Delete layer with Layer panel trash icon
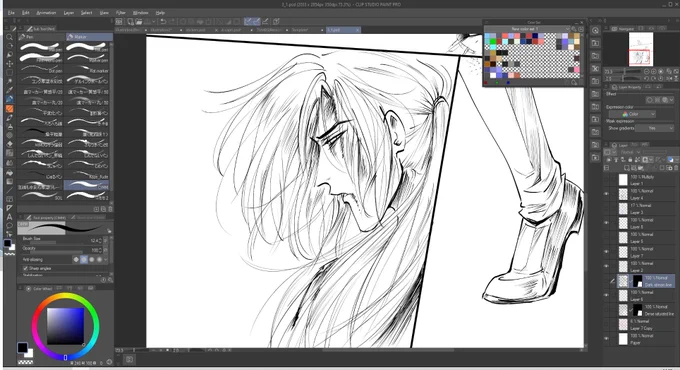680x370 pixels. (x=676, y=168)
